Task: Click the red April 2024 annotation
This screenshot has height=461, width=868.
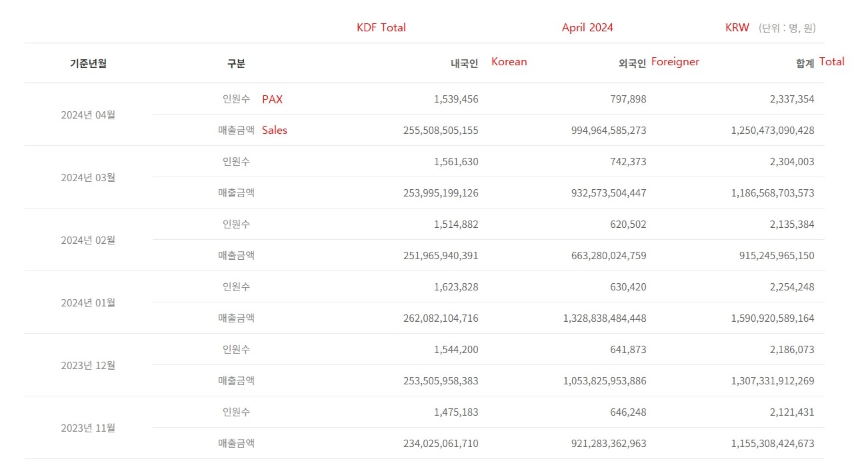Action: (587, 28)
